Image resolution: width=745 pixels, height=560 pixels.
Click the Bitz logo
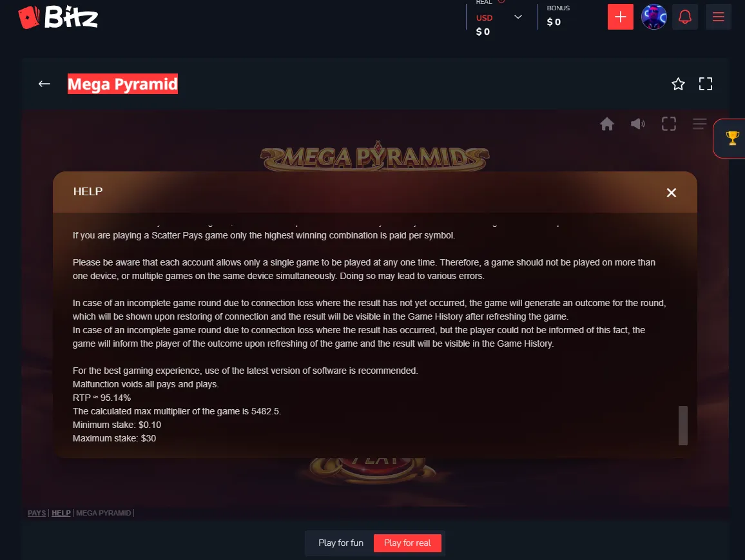click(x=58, y=17)
